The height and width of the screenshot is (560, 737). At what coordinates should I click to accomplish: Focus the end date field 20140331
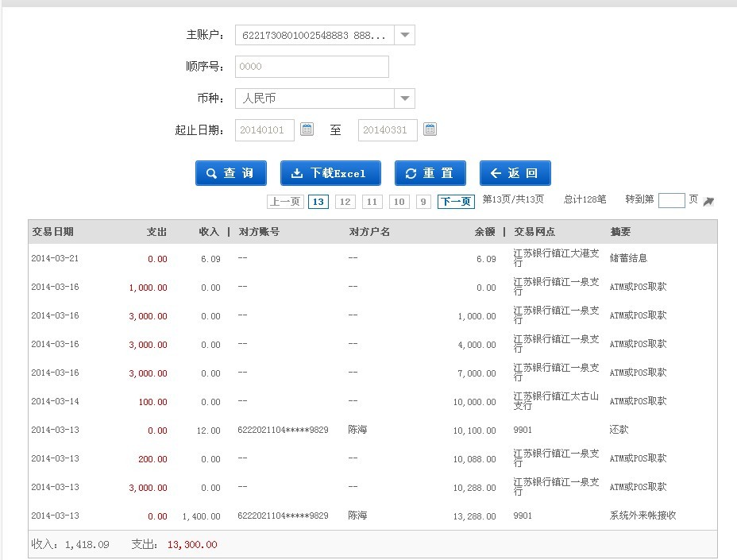click(x=388, y=130)
